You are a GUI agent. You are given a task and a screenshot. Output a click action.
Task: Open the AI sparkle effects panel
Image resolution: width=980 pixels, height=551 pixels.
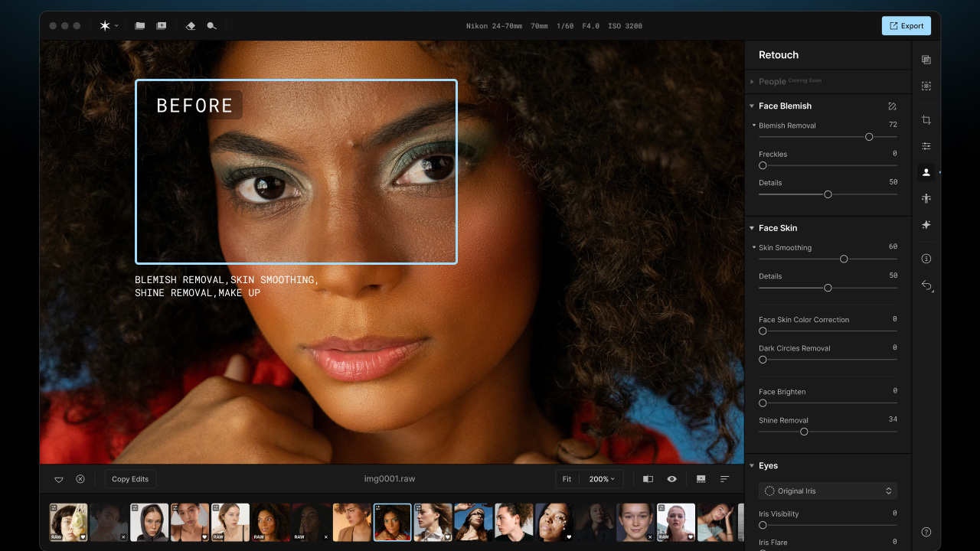[926, 225]
